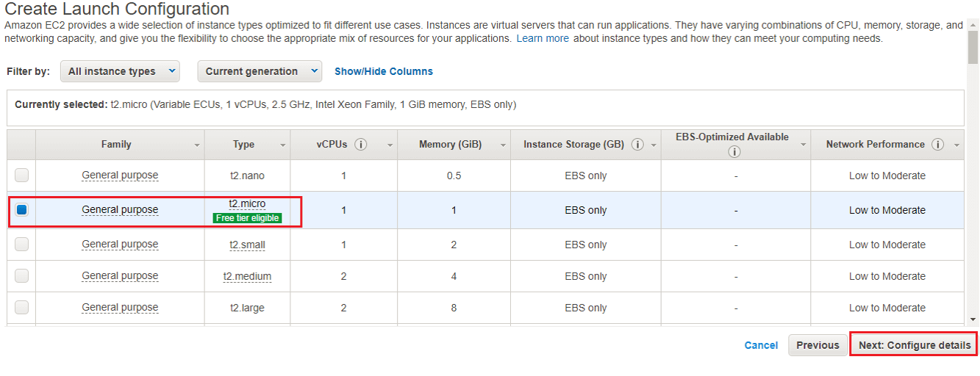
Task: Click General purpose in the t2.small row
Action: point(120,245)
